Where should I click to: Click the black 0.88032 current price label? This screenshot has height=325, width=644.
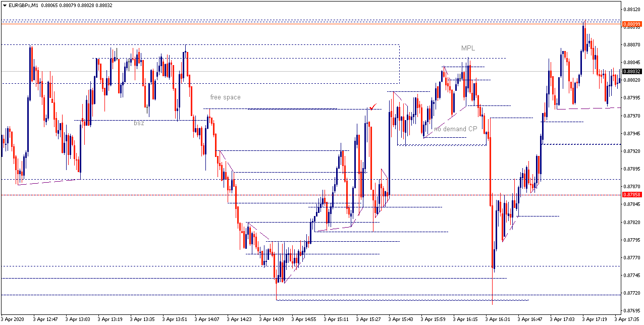[632, 71]
